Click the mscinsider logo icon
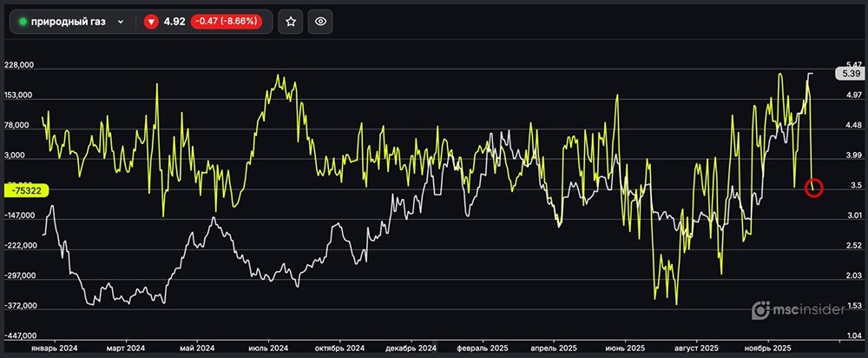Screen dimensions: 868x358 tap(761, 310)
